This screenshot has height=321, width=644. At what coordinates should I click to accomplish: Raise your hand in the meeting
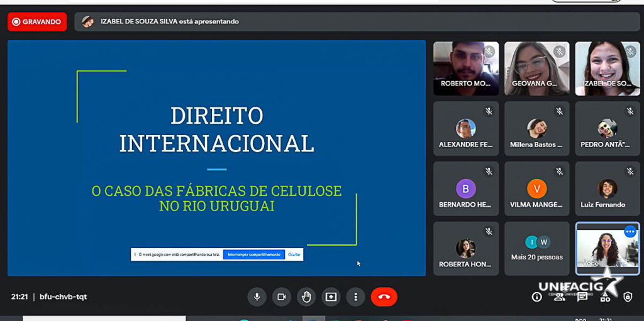(x=306, y=297)
